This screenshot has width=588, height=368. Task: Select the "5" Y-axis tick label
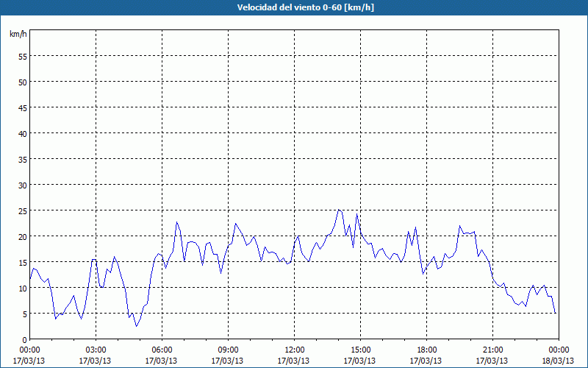[25, 314]
